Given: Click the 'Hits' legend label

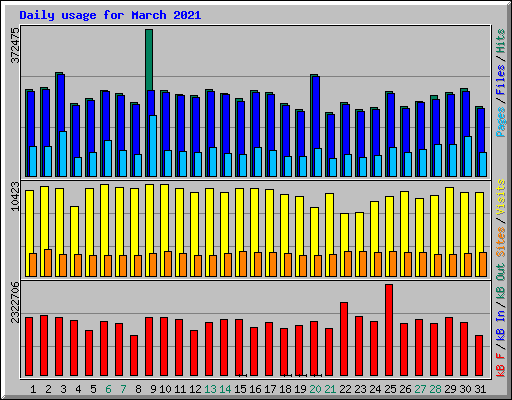Looking at the screenshot, I should click(501, 41).
